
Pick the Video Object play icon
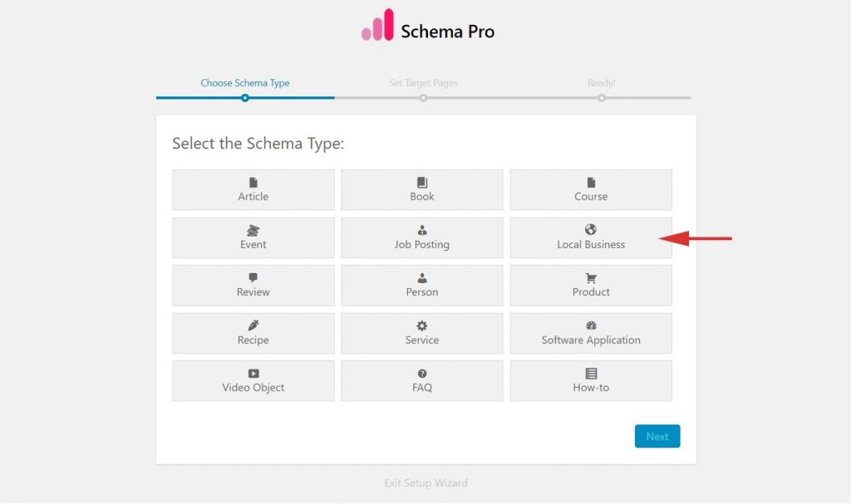(253, 374)
